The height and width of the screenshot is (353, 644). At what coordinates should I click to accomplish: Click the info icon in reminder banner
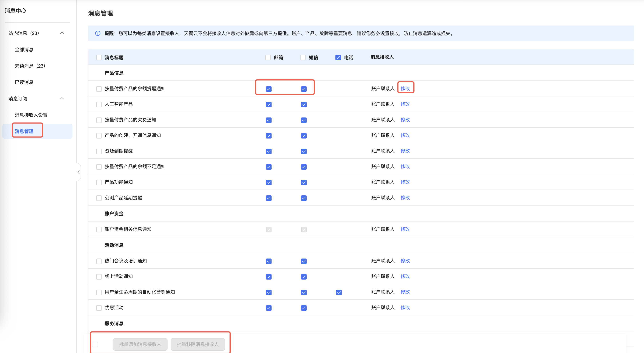coord(98,33)
